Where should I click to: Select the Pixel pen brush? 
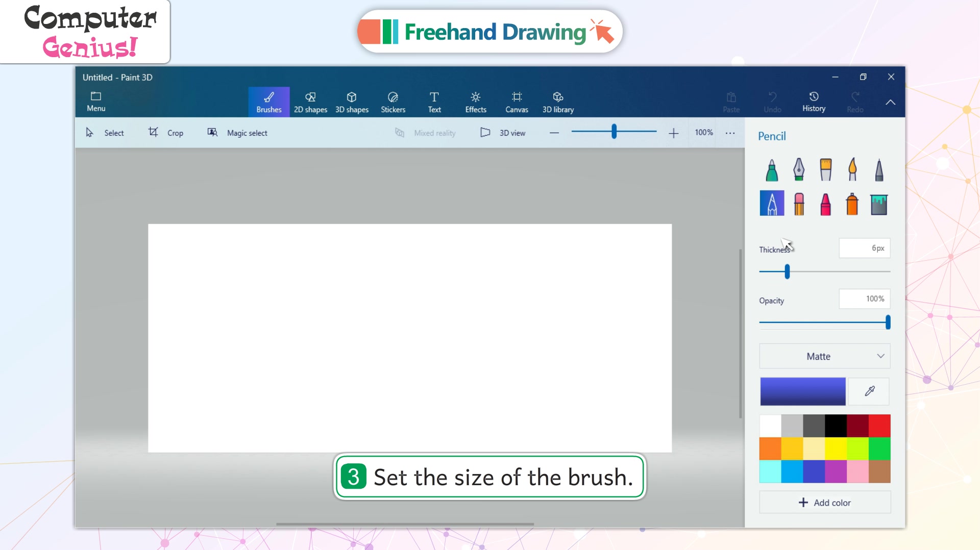click(x=879, y=170)
